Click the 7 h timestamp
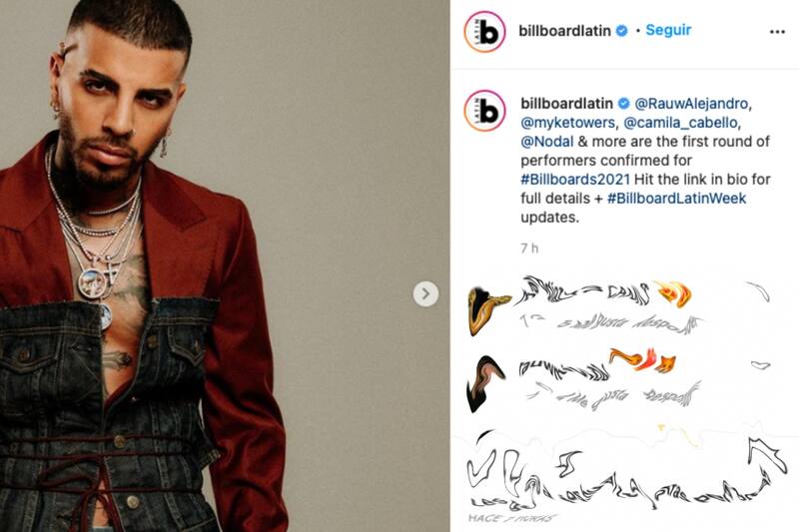The width and height of the screenshot is (799, 532). pyautogui.click(x=529, y=248)
